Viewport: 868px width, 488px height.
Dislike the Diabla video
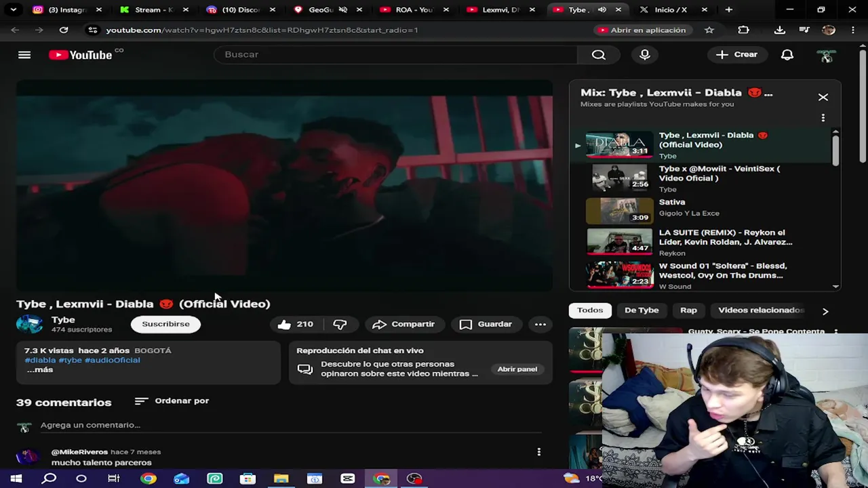point(340,324)
